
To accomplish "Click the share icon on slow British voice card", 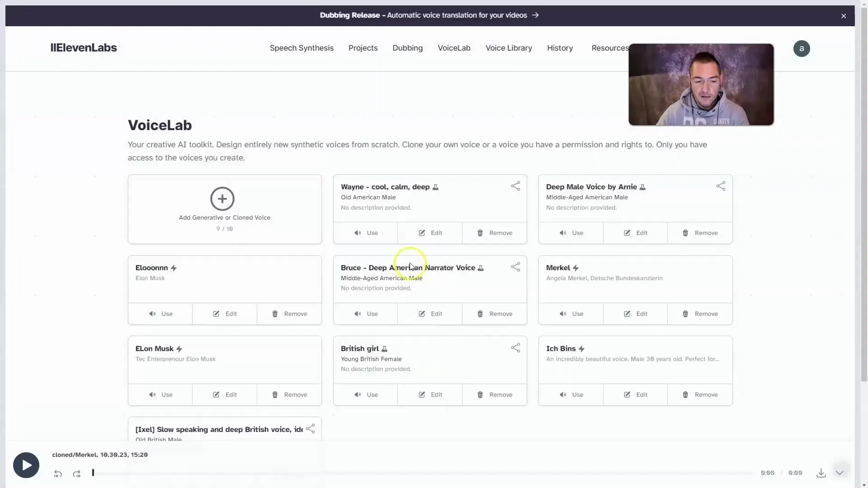I will tap(310, 428).
